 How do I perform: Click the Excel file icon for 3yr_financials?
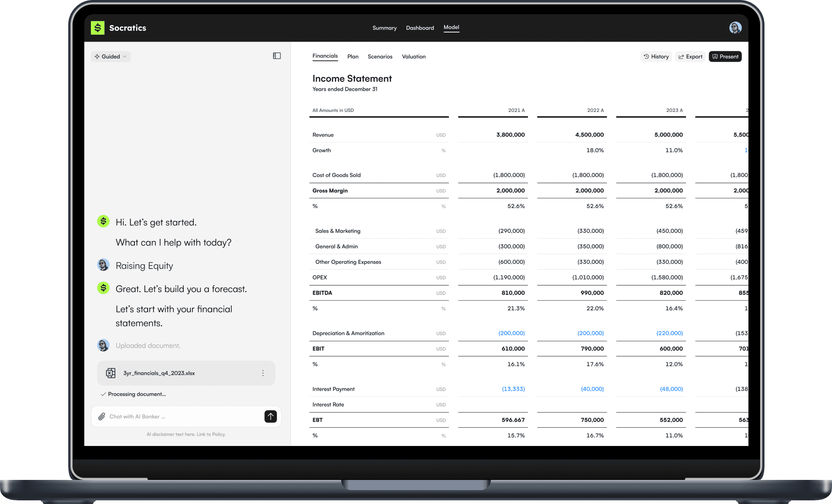tap(111, 373)
